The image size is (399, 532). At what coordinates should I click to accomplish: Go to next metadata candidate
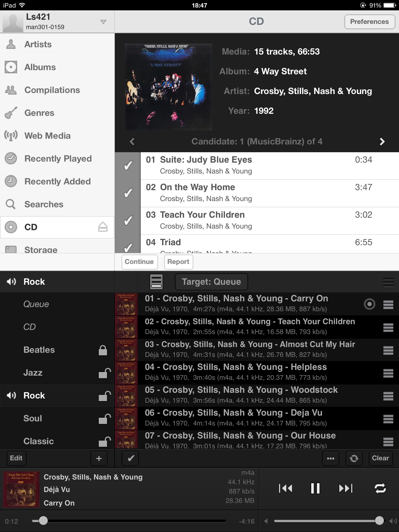click(382, 142)
